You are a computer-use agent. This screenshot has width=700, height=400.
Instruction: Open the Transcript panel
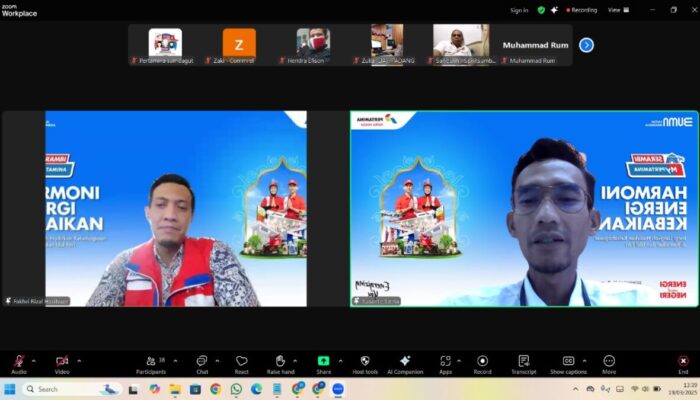pos(523,361)
